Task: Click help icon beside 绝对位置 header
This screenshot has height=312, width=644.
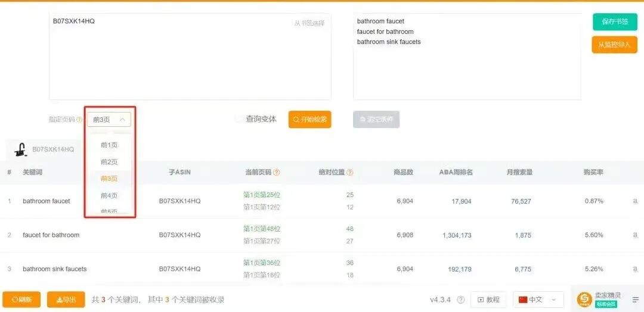Action: click(x=349, y=173)
